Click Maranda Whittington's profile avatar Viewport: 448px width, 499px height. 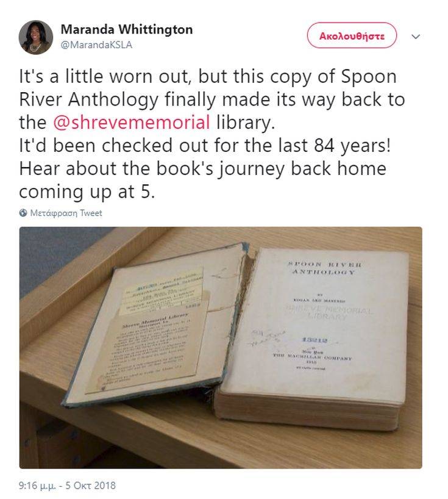click(35, 37)
